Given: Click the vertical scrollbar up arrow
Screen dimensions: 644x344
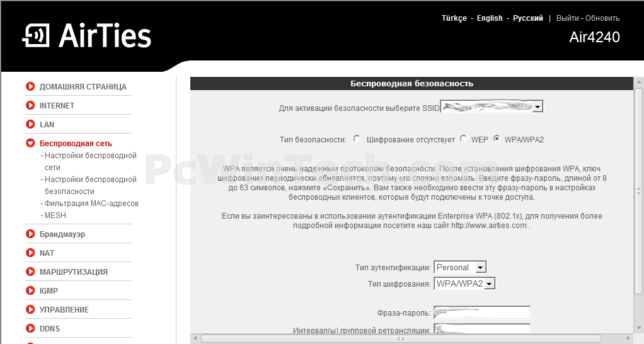Looking at the screenshot, I should tap(638, 82).
